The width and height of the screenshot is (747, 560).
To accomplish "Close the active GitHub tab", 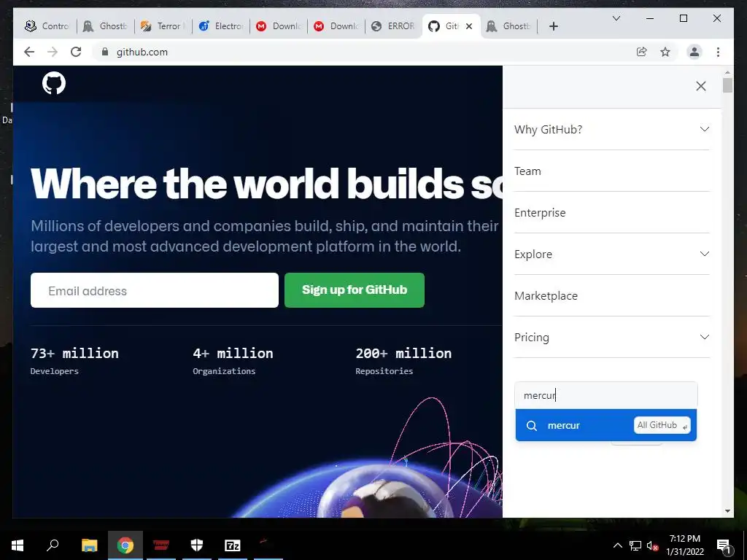I will pyautogui.click(x=469, y=26).
